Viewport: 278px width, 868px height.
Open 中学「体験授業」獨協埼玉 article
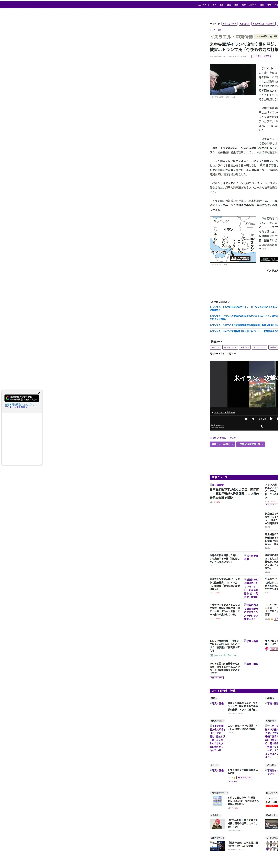243,801
